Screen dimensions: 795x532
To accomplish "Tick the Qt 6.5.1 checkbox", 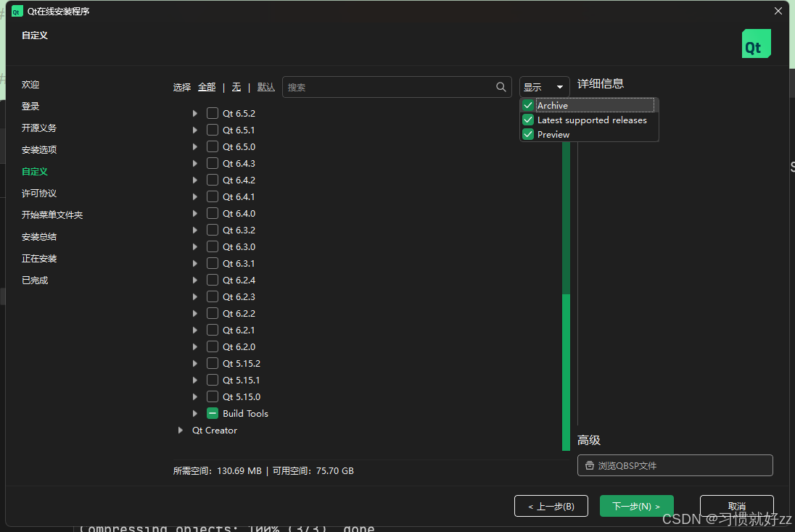I will tap(213, 130).
